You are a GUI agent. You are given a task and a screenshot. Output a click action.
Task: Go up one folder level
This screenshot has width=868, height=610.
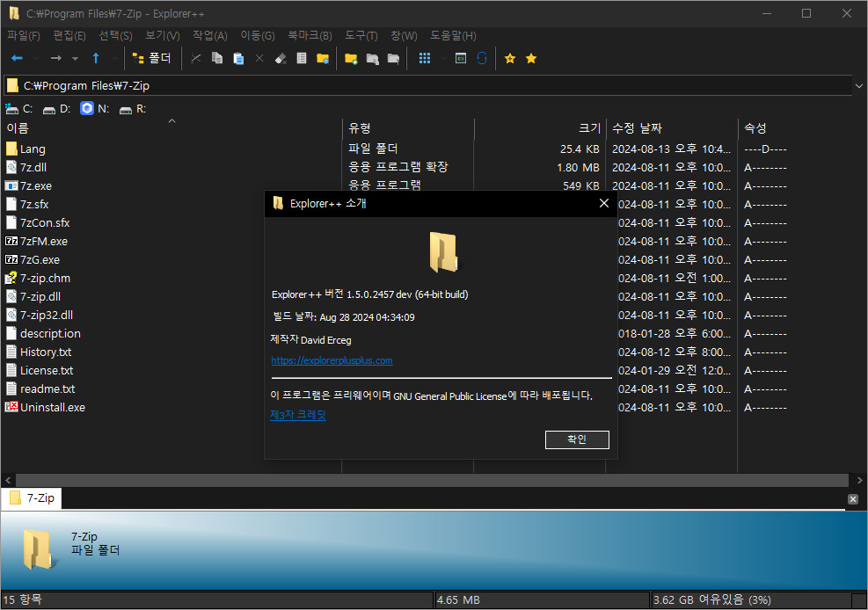(96, 58)
